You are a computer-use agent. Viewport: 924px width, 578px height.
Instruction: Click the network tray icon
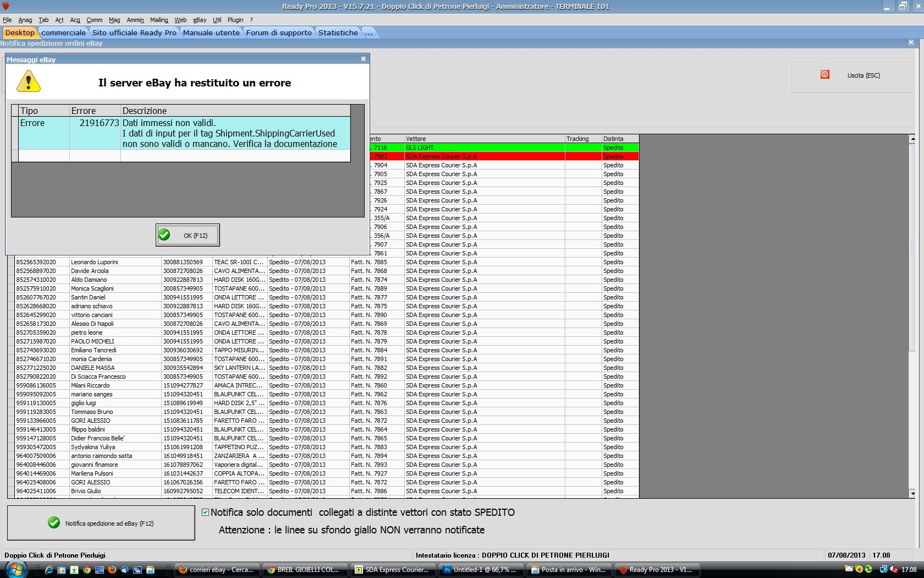[x=883, y=570]
